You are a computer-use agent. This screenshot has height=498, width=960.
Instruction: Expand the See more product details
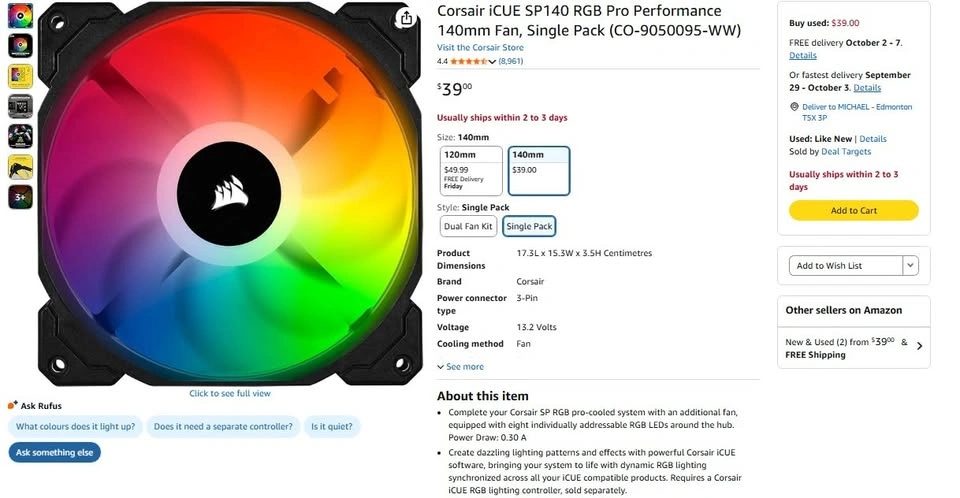461,367
